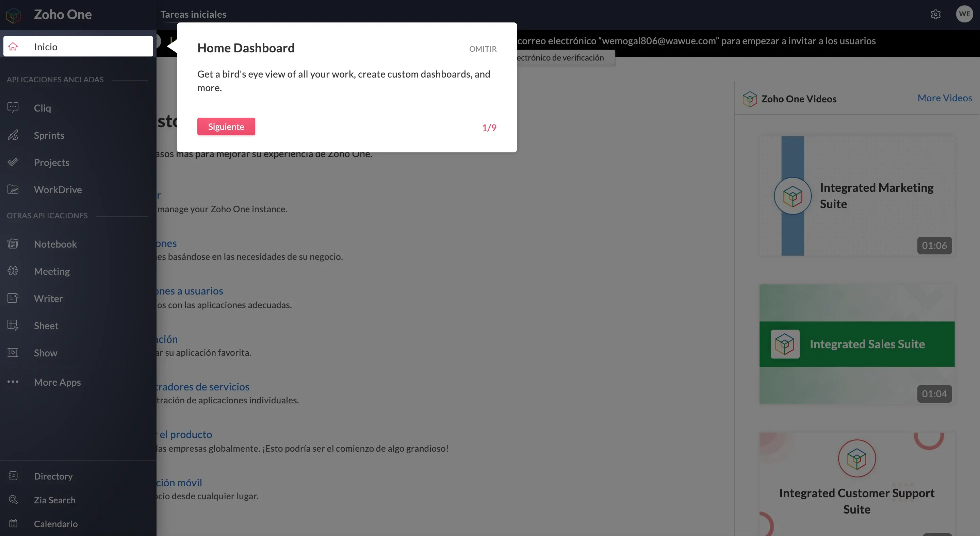Image resolution: width=980 pixels, height=536 pixels.
Task: Open Calendario in the sidebar
Action: point(78,523)
